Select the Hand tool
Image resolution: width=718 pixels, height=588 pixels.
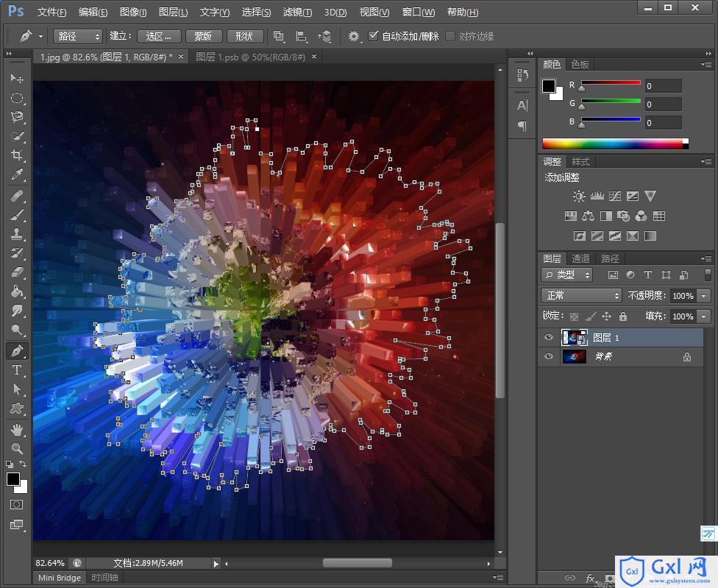16,430
